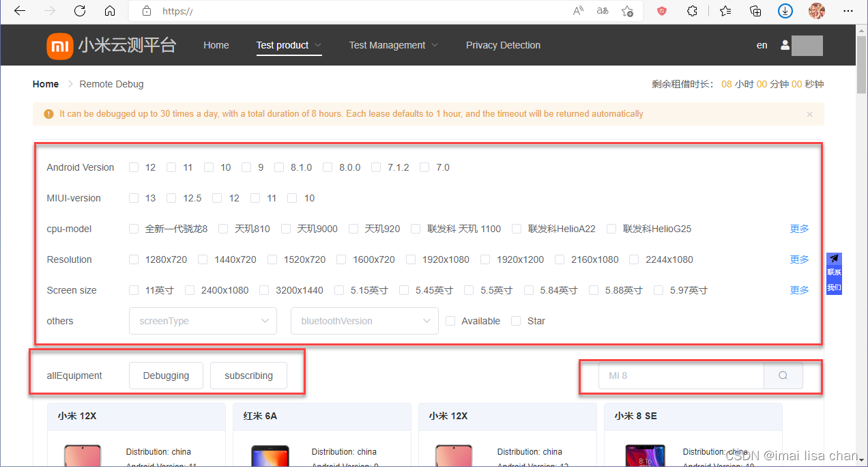Click the translate page icon
This screenshot has height=467, width=868.
(x=603, y=11)
